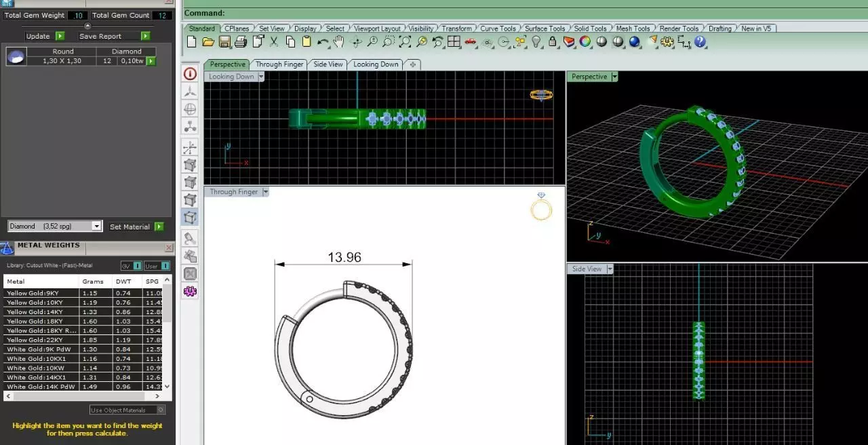Select the Cut scissors icon
The width and height of the screenshot is (868, 445).
[274, 42]
